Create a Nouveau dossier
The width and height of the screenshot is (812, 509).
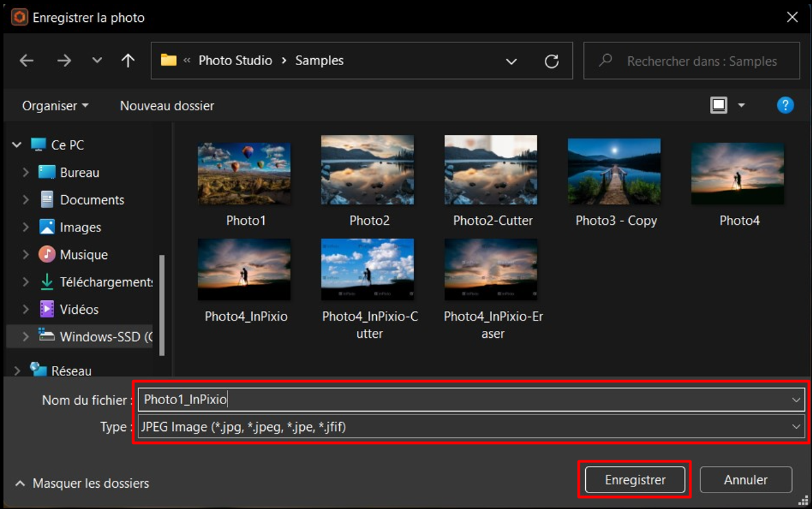pyautogui.click(x=167, y=105)
